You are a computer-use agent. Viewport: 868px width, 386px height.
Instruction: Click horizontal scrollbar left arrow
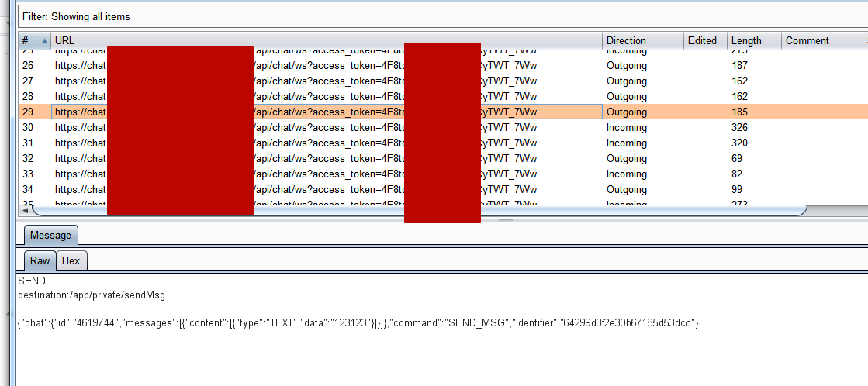pos(25,211)
